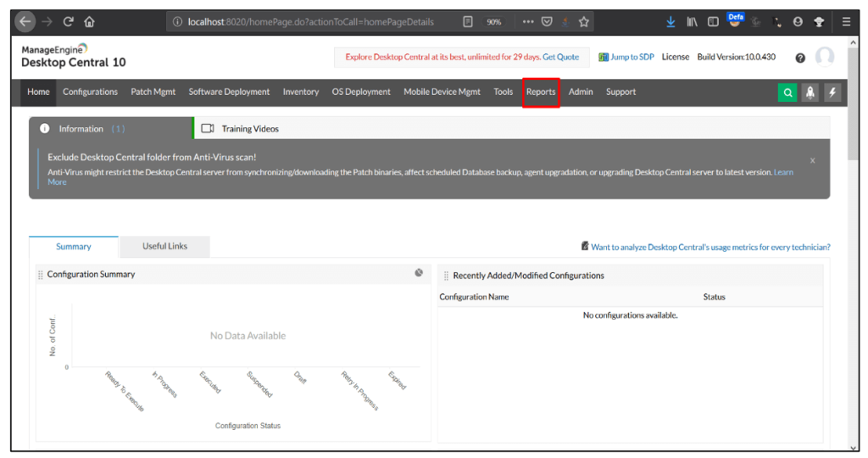The width and height of the screenshot is (868, 458).
Task: Click the browser back arrow
Action: 25,21
